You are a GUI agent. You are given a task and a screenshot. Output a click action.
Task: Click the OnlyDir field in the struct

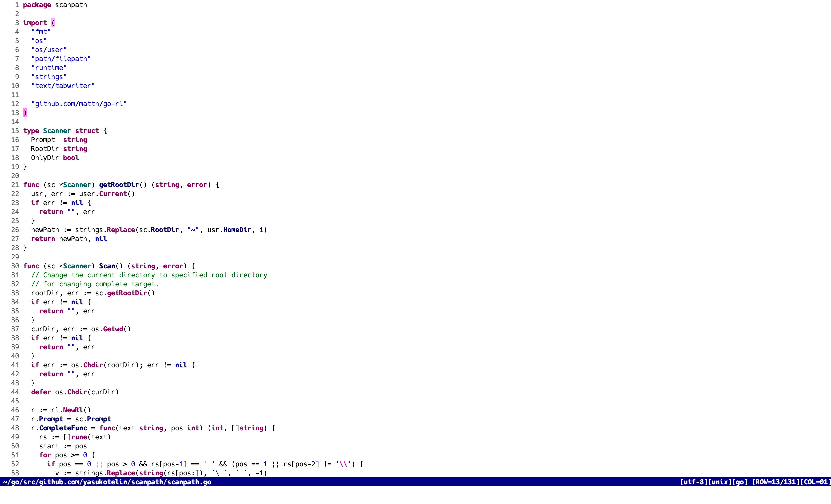click(45, 158)
